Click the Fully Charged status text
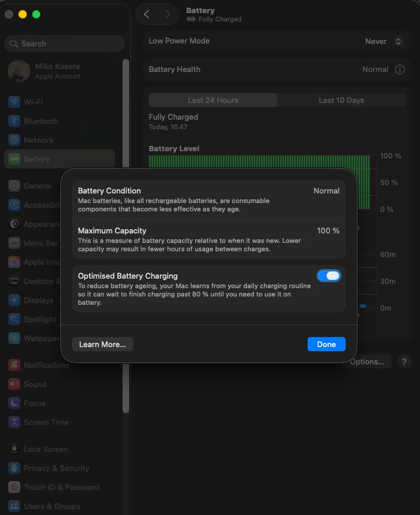 pyautogui.click(x=174, y=117)
